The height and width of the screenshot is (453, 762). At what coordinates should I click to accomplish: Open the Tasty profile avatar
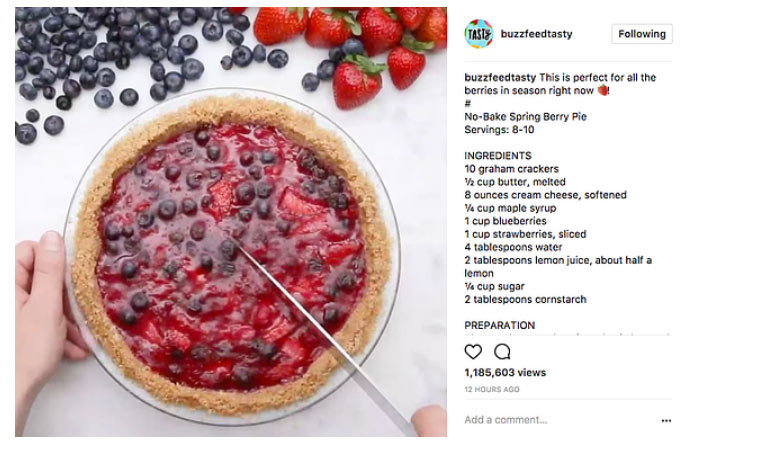(478, 34)
